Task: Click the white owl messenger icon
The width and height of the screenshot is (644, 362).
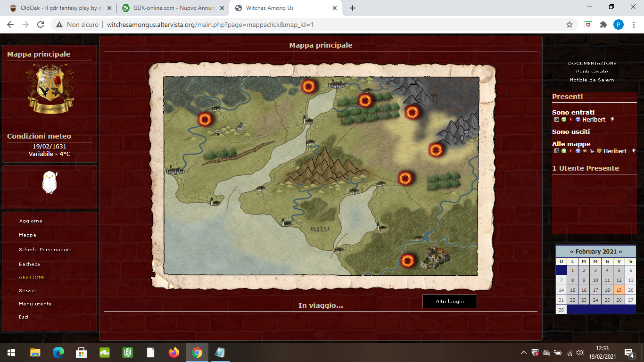Action: (x=49, y=182)
